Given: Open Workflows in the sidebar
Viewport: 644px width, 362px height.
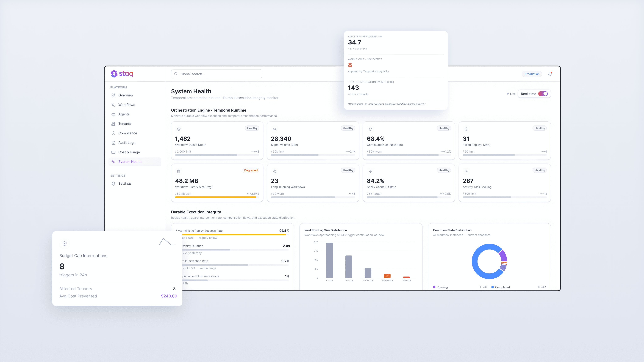Looking at the screenshot, I should click(127, 105).
